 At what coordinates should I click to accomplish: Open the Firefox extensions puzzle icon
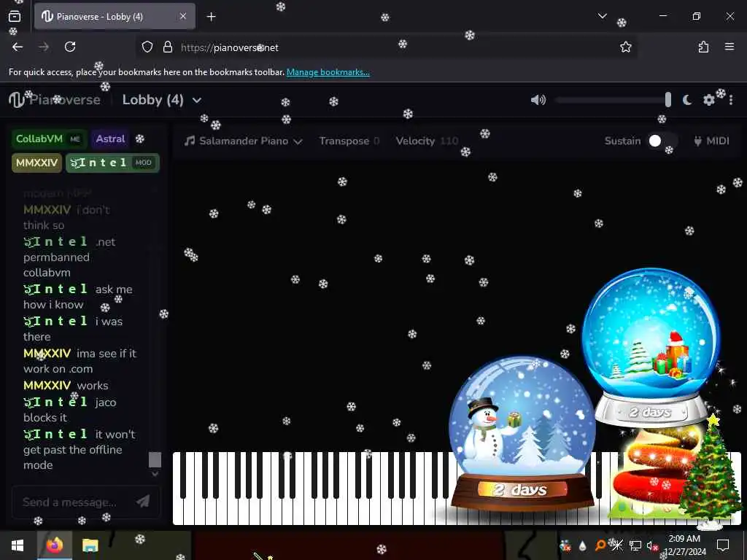click(x=703, y=47)
